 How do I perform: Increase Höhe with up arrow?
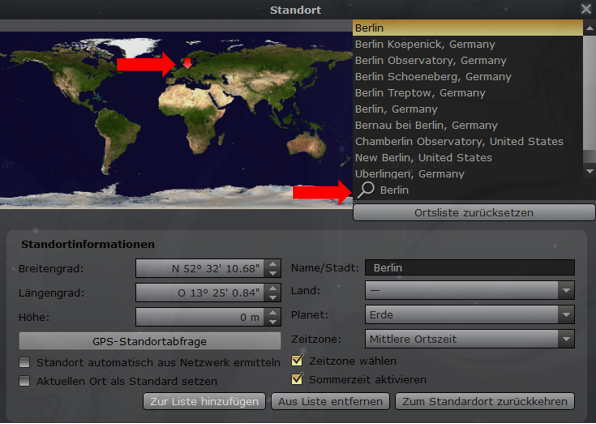tap(273, 312)
